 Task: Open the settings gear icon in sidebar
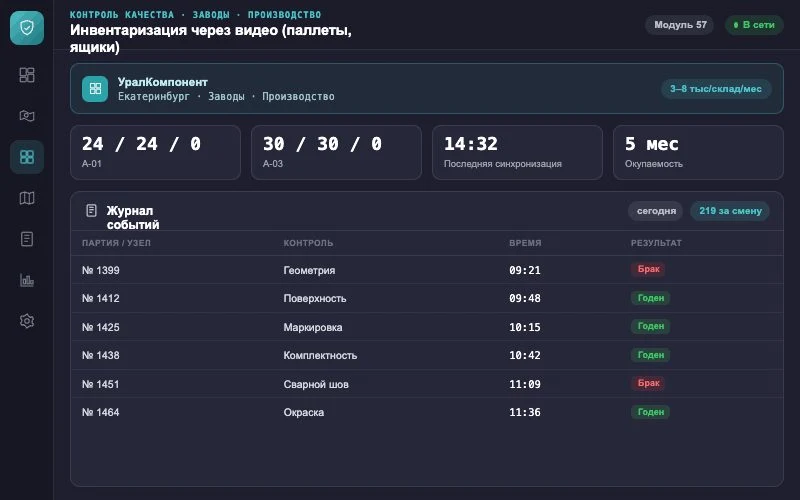[27, 321]
